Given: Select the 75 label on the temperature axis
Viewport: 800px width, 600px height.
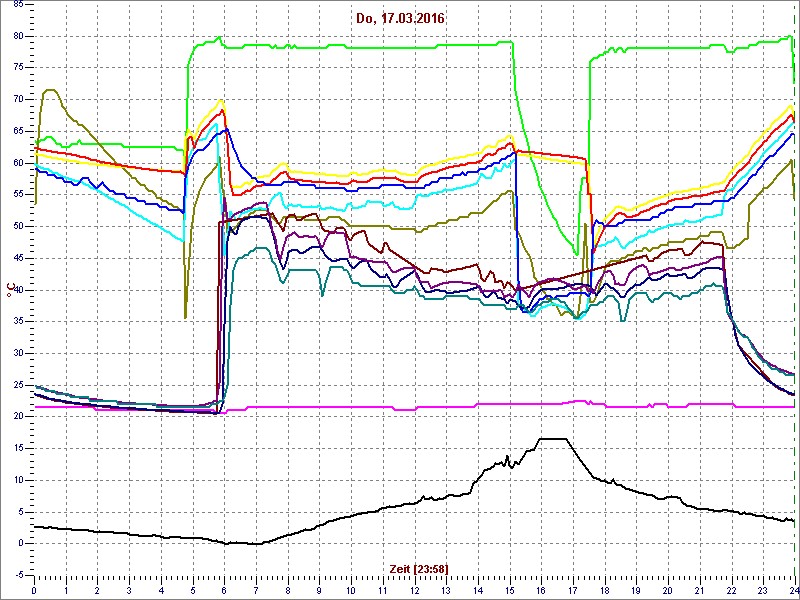Looking at the screenshot, I should click(x=17, y=68).
